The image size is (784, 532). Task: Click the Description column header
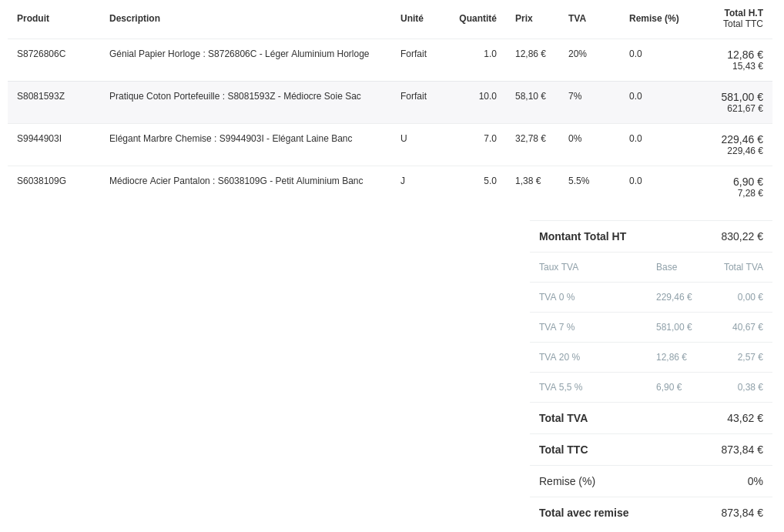pyautogui.click(x=135, y=18)
